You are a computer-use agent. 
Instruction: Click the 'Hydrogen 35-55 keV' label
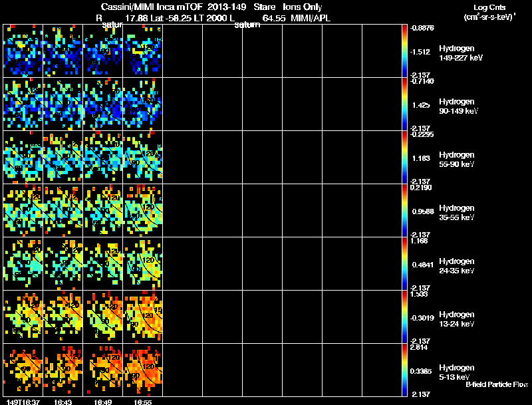click(457, 213)
